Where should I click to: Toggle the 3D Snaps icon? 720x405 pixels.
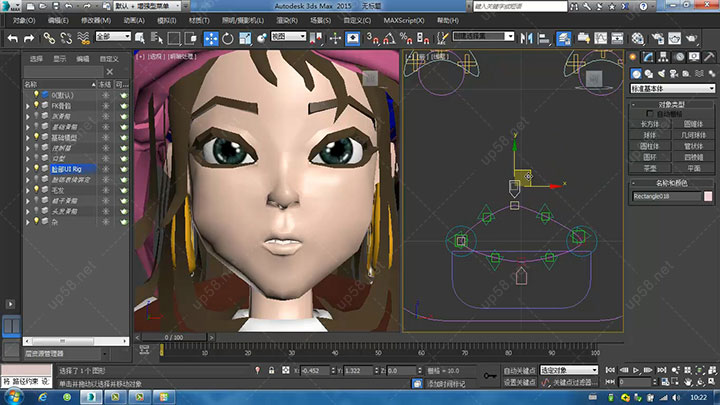pyautogui.click(x=372, y=39)
